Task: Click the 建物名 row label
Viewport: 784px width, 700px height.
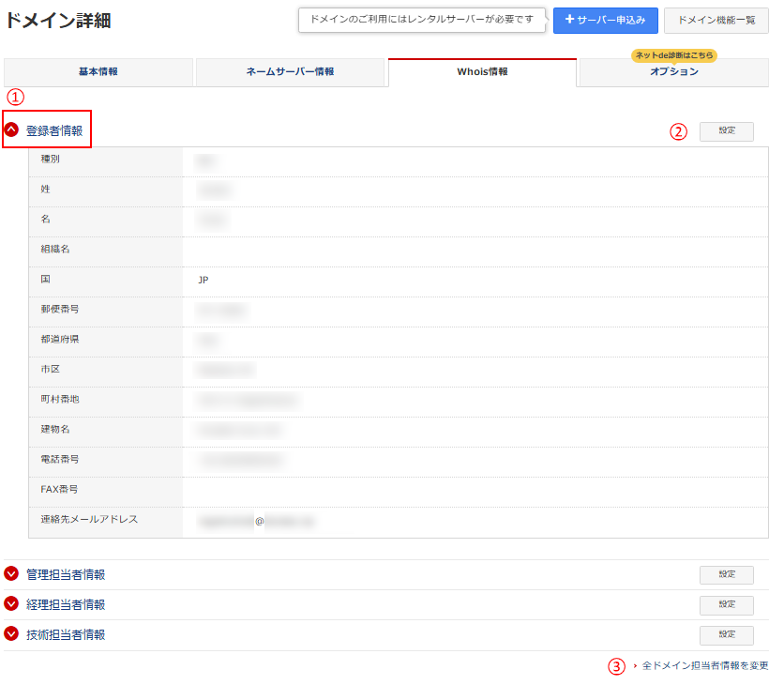Action: [x=55, y=430]
